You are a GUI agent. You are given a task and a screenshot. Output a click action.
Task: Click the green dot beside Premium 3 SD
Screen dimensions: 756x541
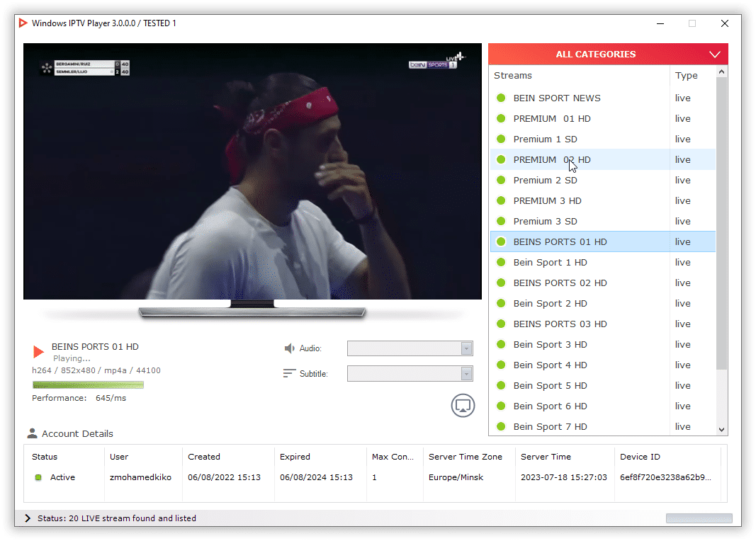[x=501, y=221]
